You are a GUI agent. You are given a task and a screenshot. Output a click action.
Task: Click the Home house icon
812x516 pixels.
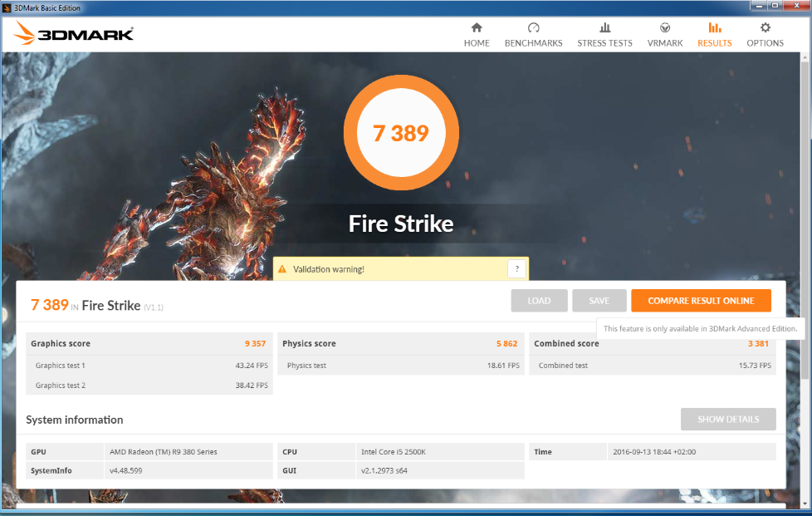click(477, 27)
